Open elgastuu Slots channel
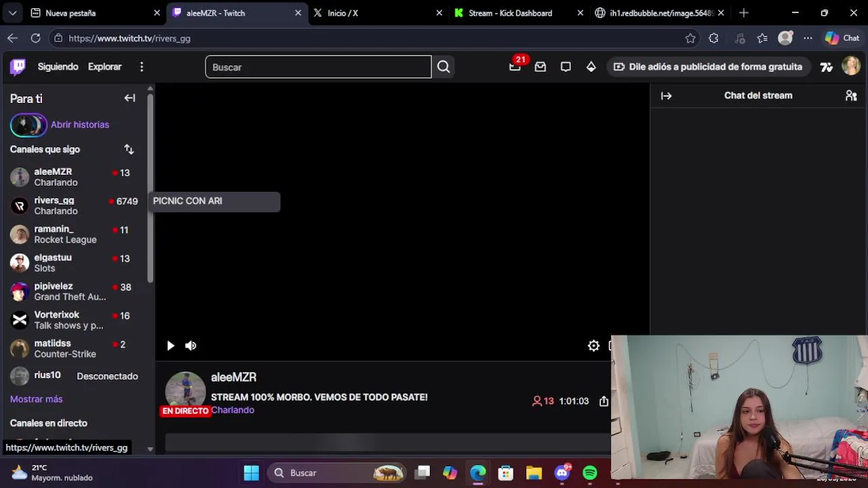Image resolution: width=868 pixels, height=488 pixels. coord(75,262)
